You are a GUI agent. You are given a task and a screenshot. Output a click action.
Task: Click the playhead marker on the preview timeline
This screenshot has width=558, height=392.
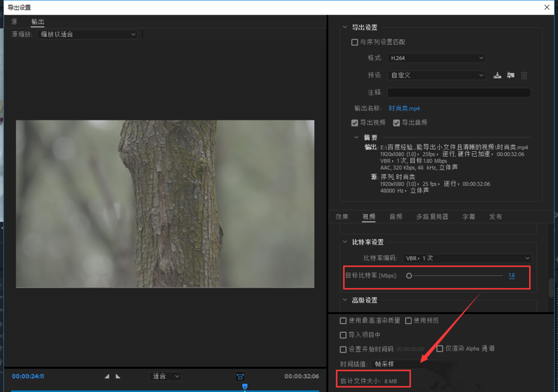(x=246, y=386)
